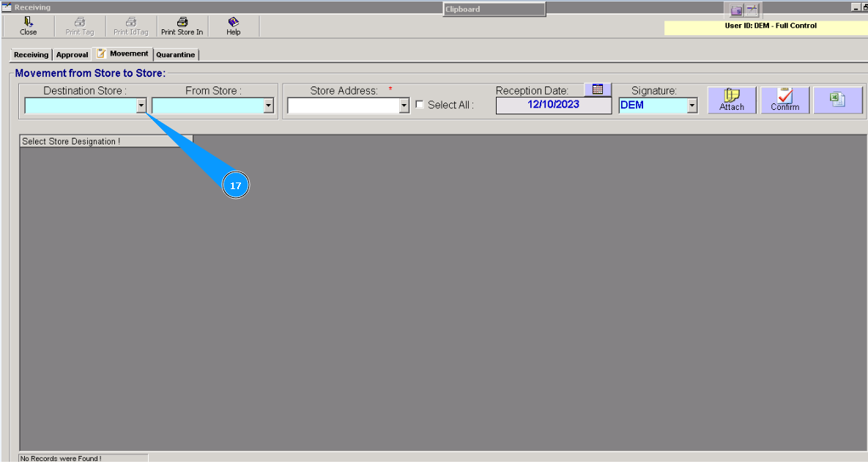Open the Quarantine tab

176,55
